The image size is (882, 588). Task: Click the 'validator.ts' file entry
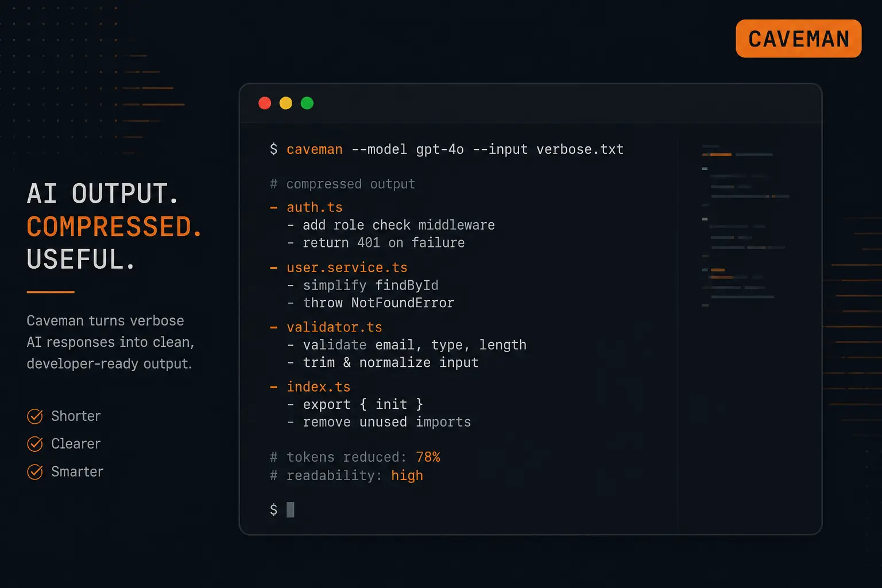(334, 327)
